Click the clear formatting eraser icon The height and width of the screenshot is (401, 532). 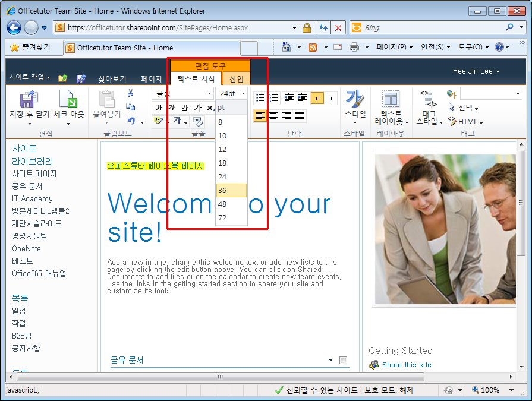click(198, 121)
